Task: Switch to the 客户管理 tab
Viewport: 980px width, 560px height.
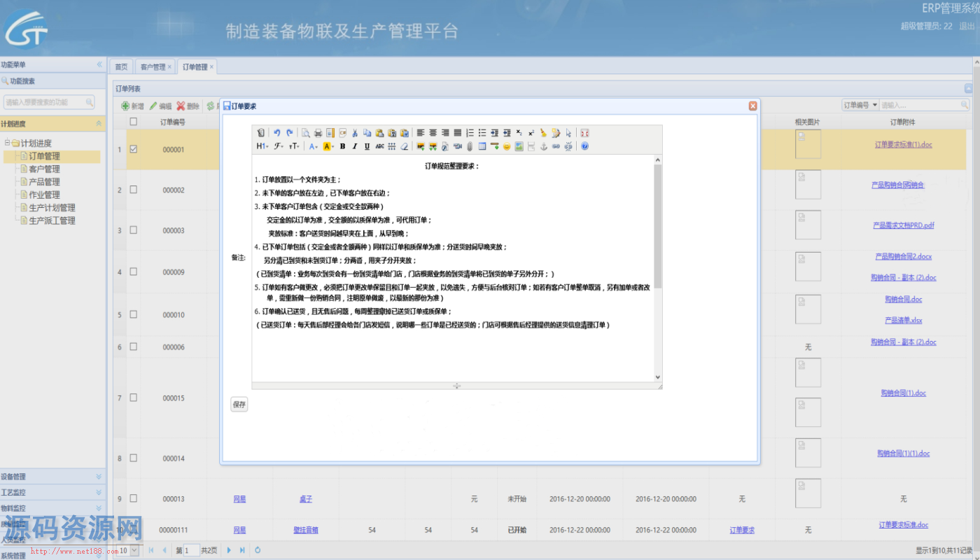Action: click(155, 66)
